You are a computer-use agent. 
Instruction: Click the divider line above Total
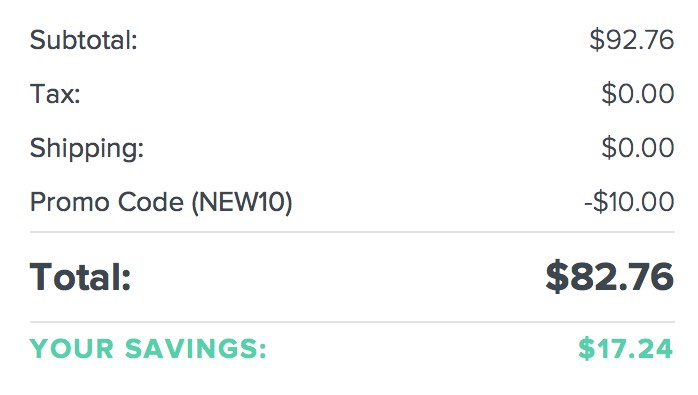353,232
